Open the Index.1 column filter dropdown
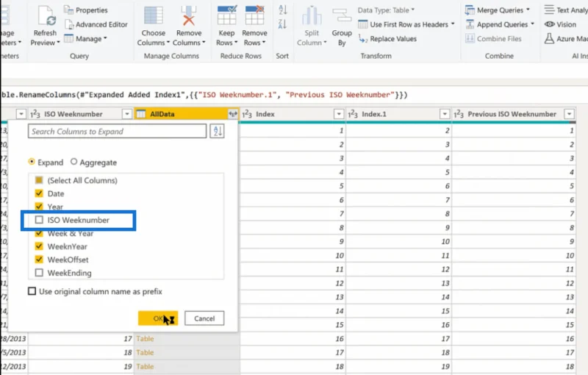The height and width of the screenshot is (375, 588). (445, 114)
